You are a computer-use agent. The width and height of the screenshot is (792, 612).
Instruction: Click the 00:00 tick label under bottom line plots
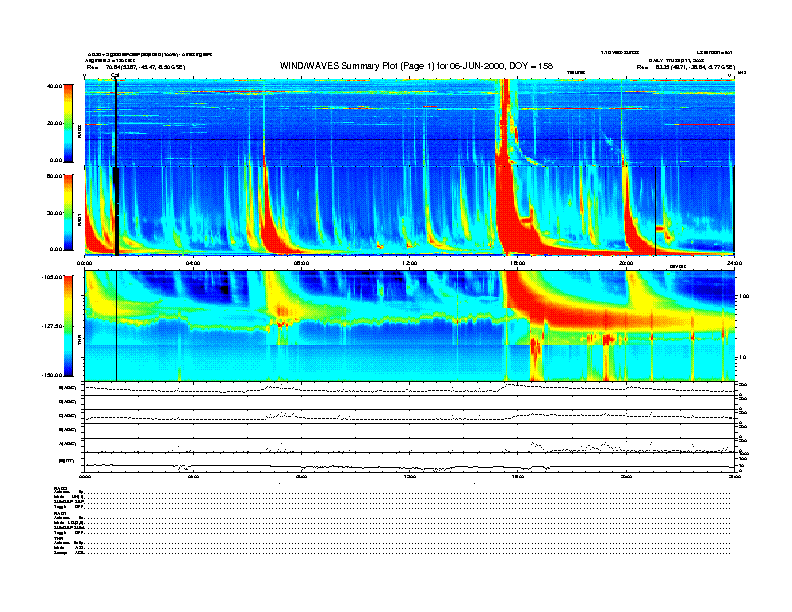click(85, 476)
